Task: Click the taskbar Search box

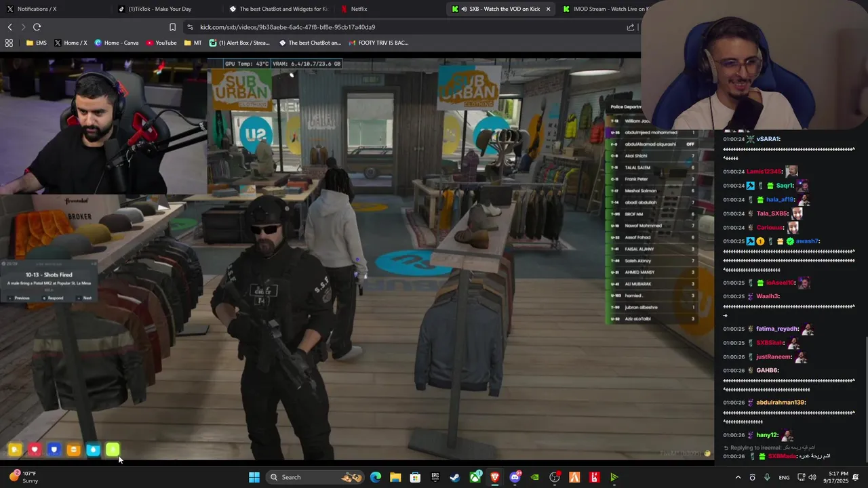Action: (316, 477)
